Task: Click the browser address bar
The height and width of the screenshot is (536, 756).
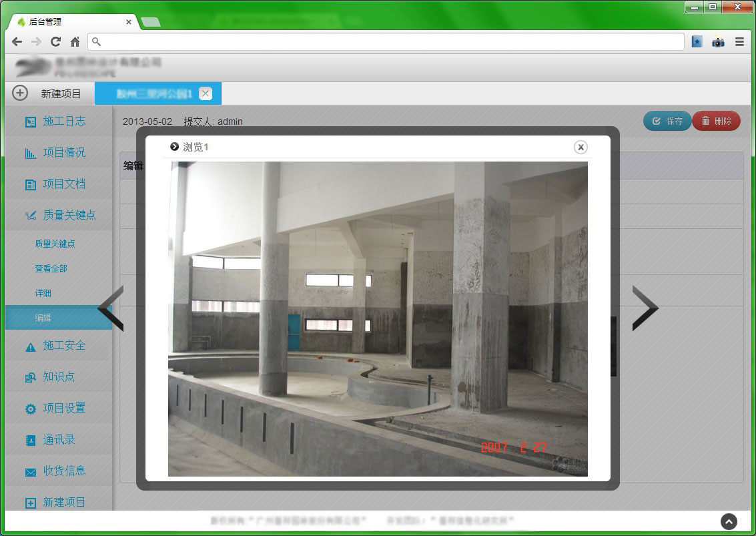Action: (x=386, y=42)
